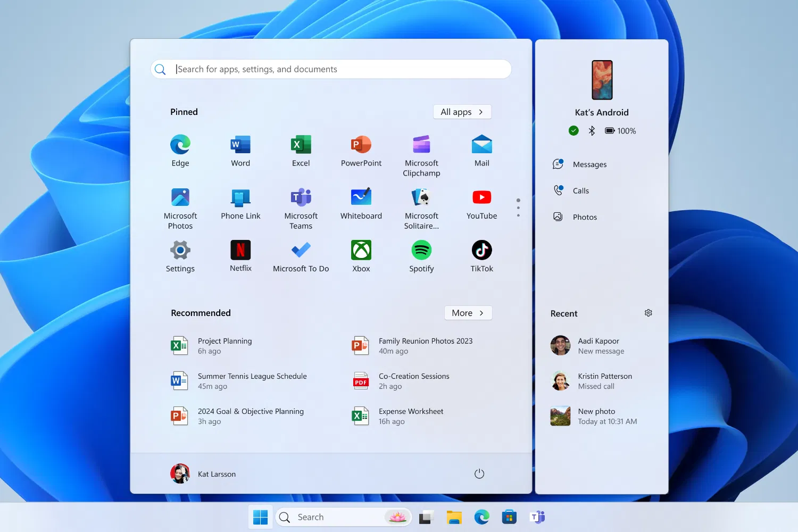798x532 pixels.
Task: Open Expense Worksheet file
Action: click(397, 416)
